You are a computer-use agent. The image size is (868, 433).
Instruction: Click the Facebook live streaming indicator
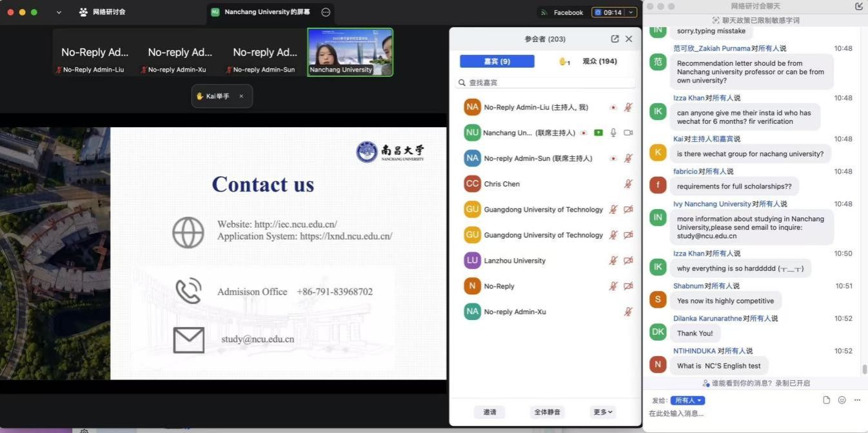pos(562,12)
